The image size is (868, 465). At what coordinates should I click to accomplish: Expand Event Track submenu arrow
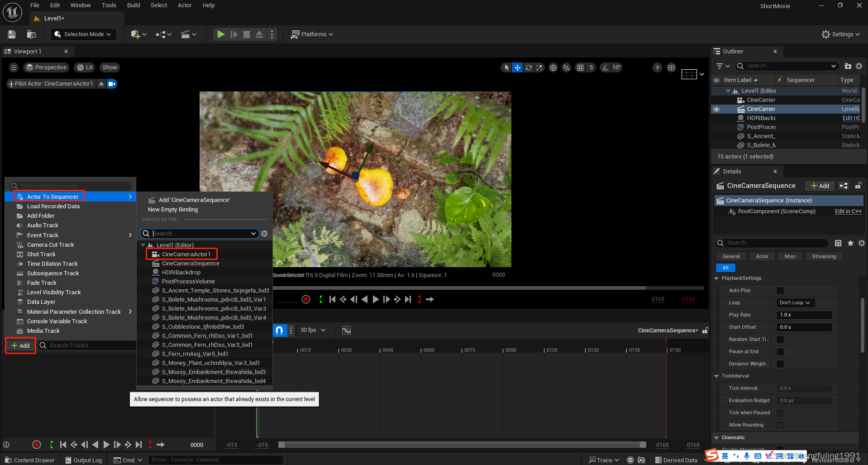[130, 235]
